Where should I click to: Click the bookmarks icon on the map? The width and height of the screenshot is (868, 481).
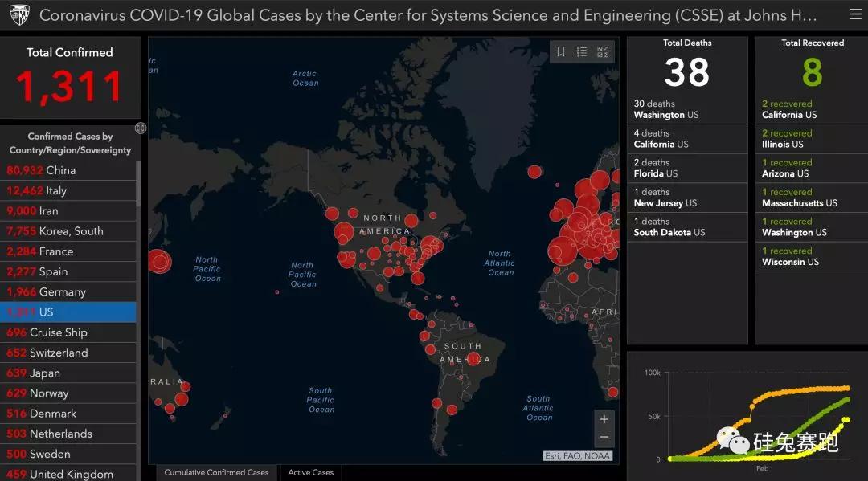click(x=561, y=51)
